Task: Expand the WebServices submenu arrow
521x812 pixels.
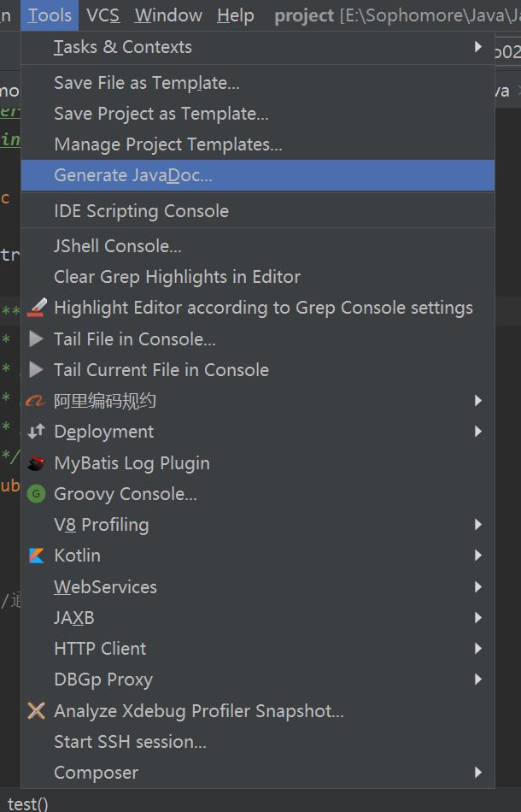Action: click(478, 587)
